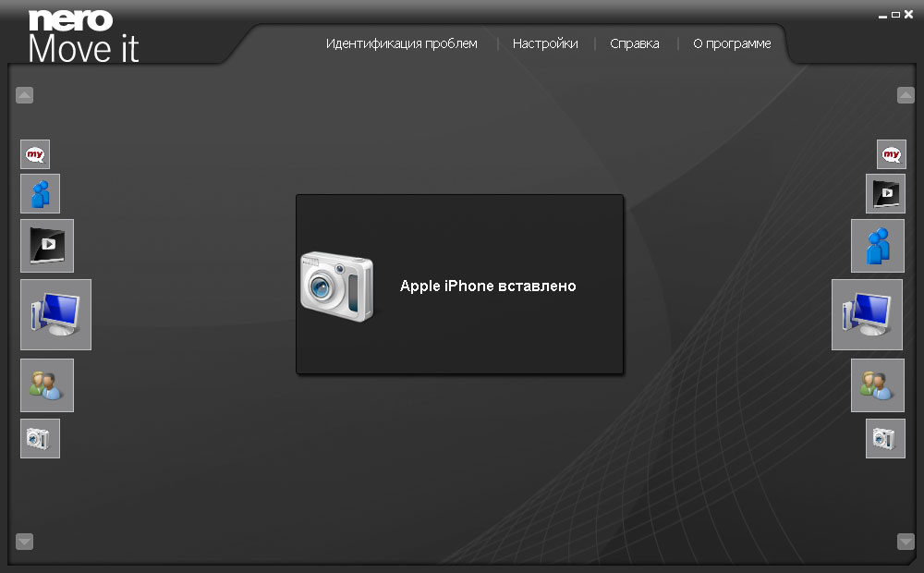Move the left device list up with arrow
This screenshot has height=573, width=924.
coord(24,95)
